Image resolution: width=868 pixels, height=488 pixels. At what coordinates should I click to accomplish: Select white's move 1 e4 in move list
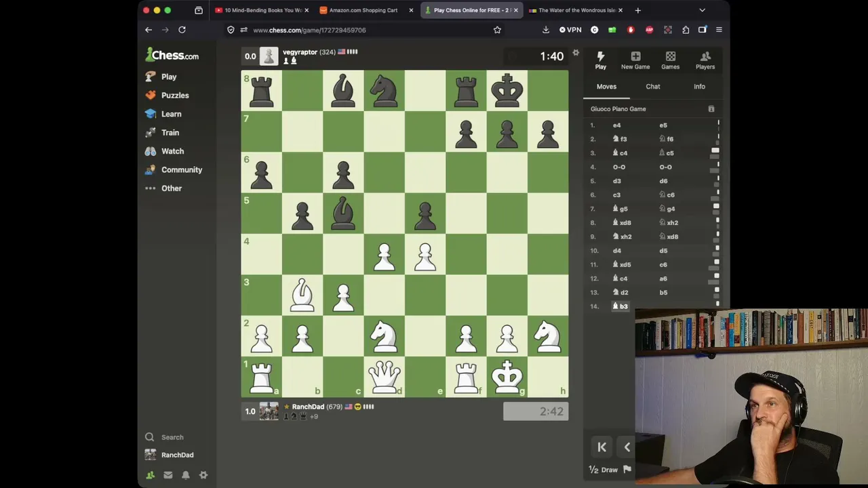(616, 125)
